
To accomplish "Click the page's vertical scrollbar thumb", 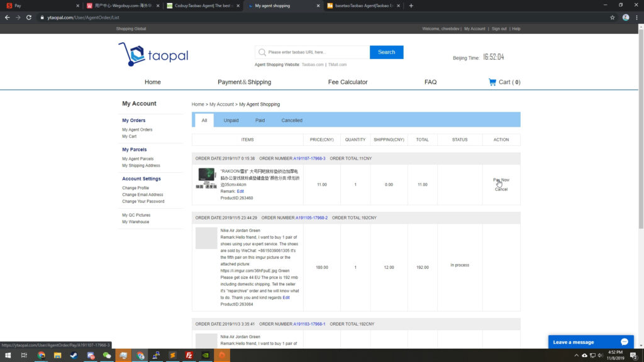I will tap(641, 129).
